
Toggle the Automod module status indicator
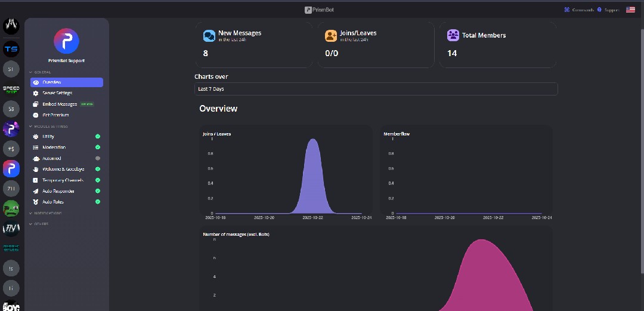pyautogui.click(x=98, y=158)
